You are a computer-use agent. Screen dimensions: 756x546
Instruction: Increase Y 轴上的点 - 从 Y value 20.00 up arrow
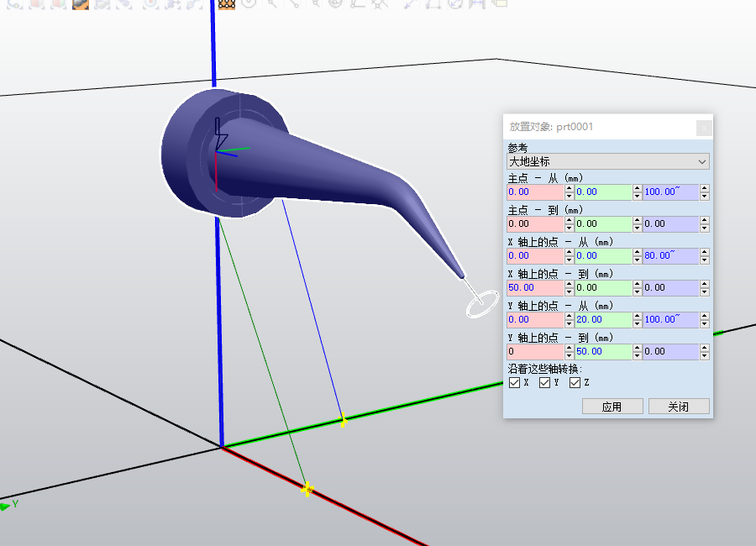(x=638, y=316)
